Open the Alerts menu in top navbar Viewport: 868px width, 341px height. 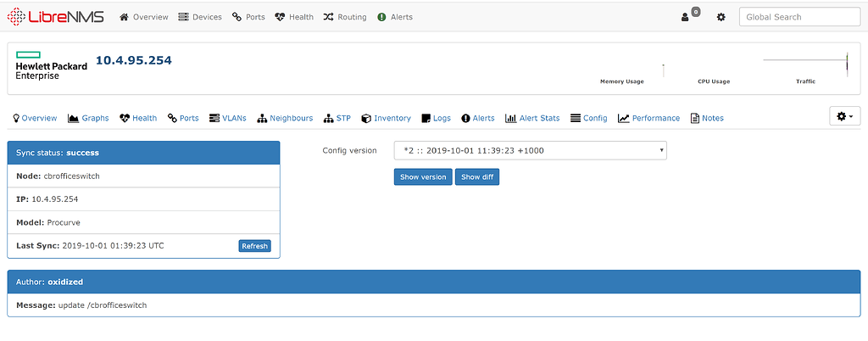point(394,17)
